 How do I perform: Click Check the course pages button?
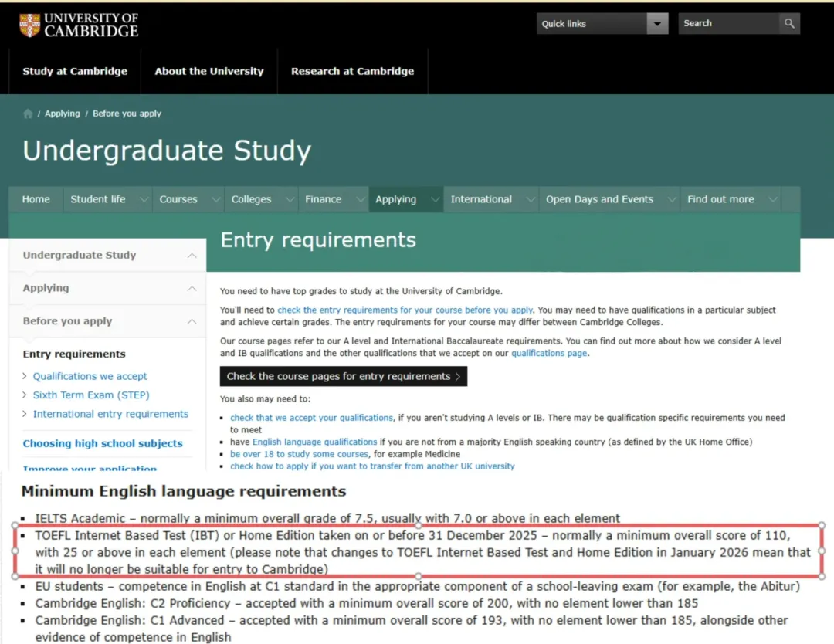click(344, 376)
